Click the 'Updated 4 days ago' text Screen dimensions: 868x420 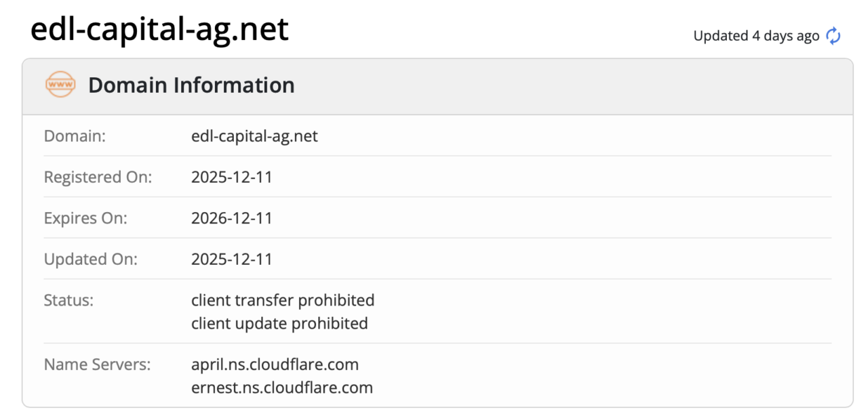tap(756, 36)
